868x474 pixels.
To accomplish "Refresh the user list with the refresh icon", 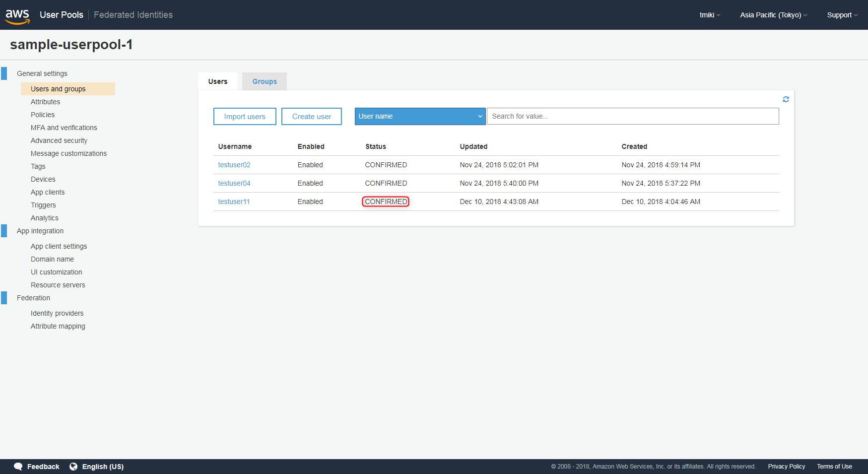I will 786,99.
